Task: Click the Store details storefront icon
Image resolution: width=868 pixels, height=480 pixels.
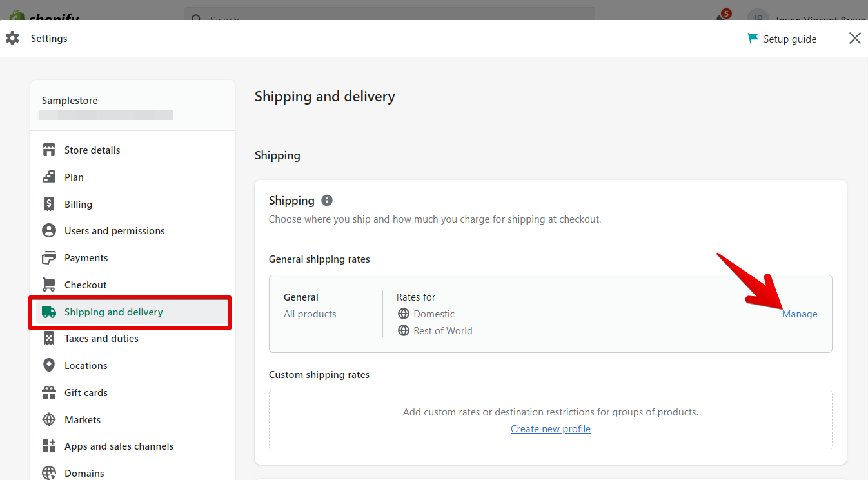Action: [x=49, y=150]
